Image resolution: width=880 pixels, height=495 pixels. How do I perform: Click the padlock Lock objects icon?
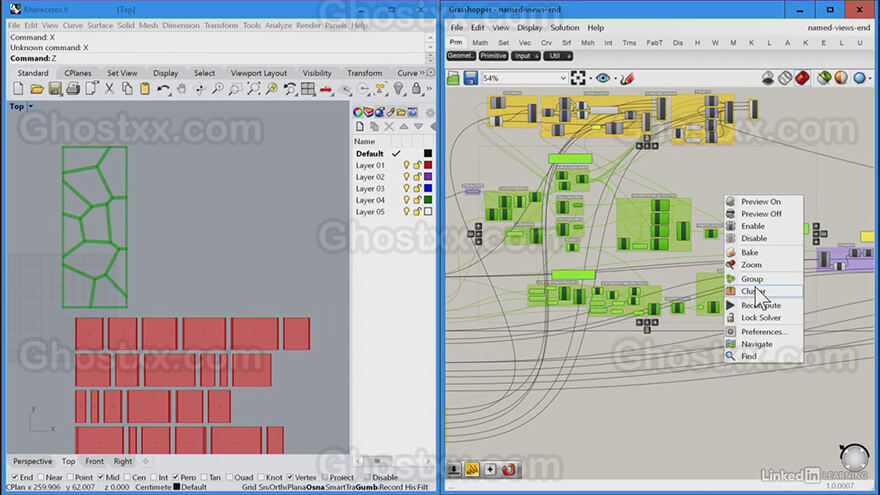416,89
